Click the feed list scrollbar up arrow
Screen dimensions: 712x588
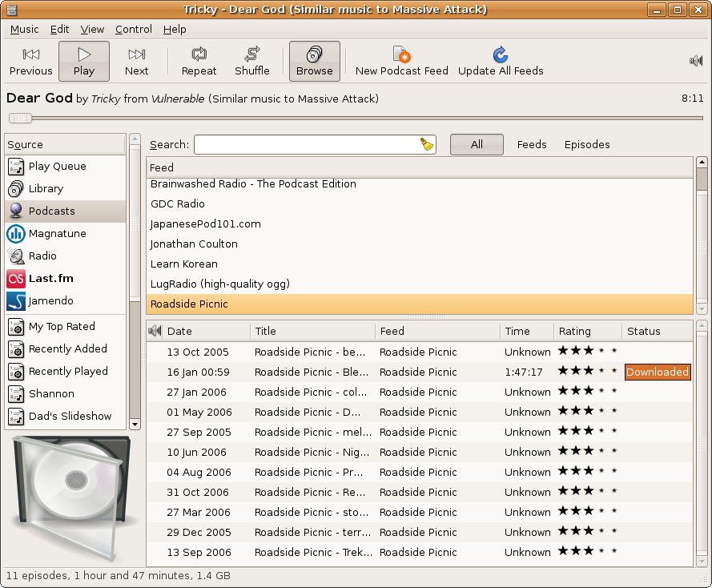click(702, 162)
